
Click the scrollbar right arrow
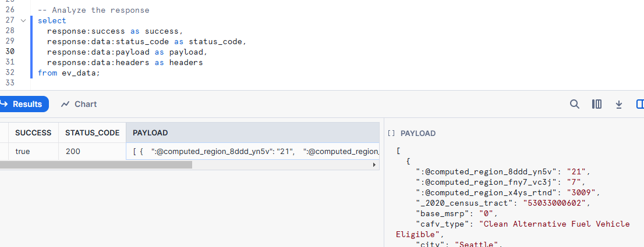point(374,165)
